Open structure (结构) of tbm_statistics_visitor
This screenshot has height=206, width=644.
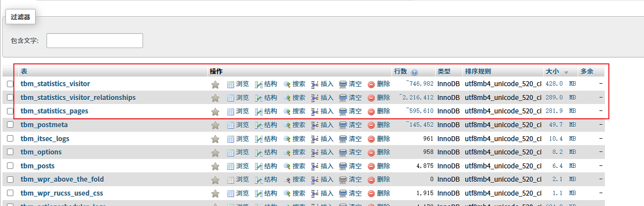(266, 84)
